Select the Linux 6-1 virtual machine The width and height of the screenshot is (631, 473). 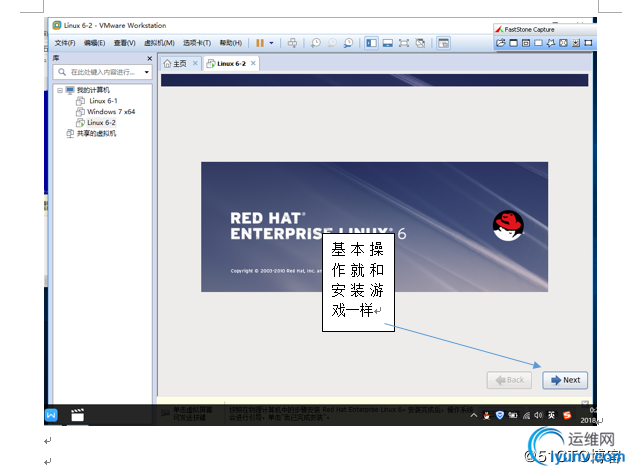click(x=103, y=101)
